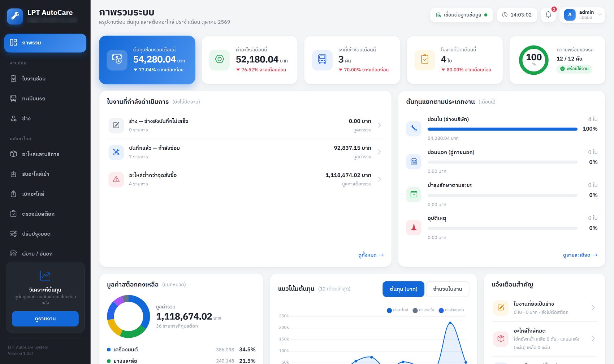Open the notification bell icon
Viewport: 614px width, 364px height.
click(x=548, y=15)
